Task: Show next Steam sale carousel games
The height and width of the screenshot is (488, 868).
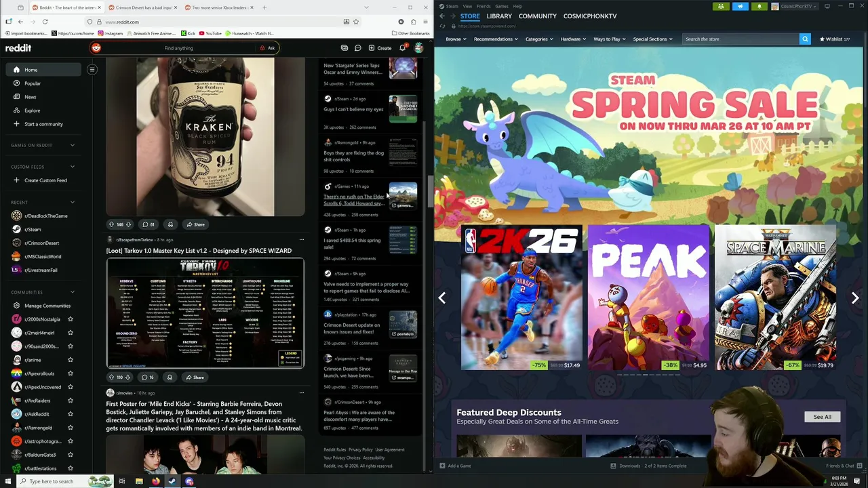Action: pyautogui.click(x=854, y=298)
